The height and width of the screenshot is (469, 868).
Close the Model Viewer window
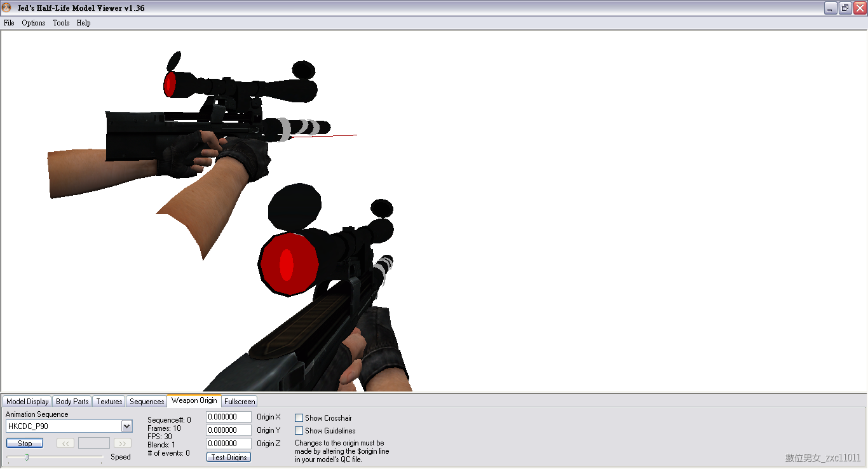(x=860, y=8)
